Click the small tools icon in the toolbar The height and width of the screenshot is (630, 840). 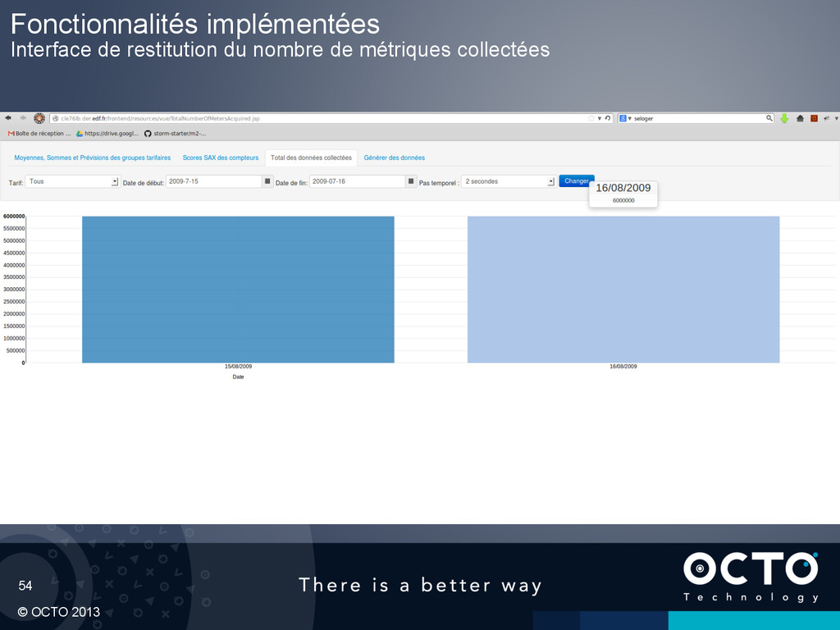(x=827, y=118)
